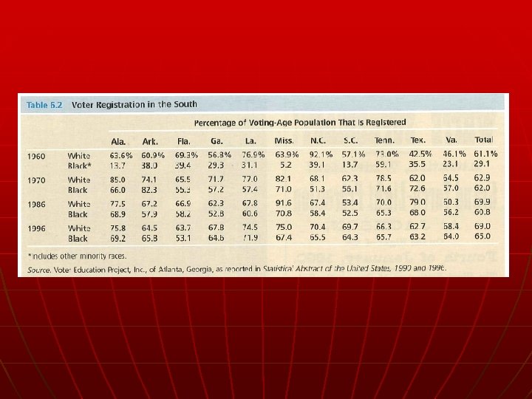Screen dimensions: 532x399
Task: Click the 'Source' line about Voter Education Project
Action: click(x=237, y=270)
